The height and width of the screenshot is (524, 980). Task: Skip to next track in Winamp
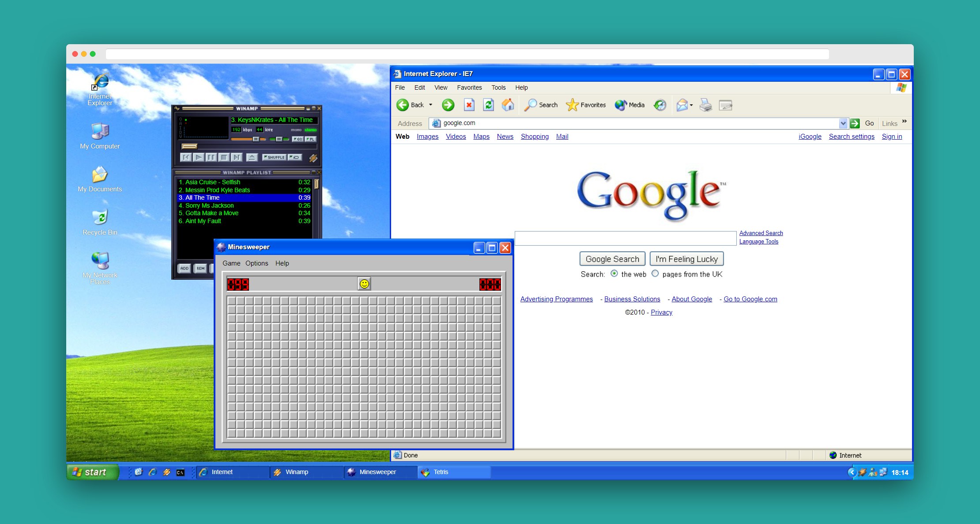(237, 157)
